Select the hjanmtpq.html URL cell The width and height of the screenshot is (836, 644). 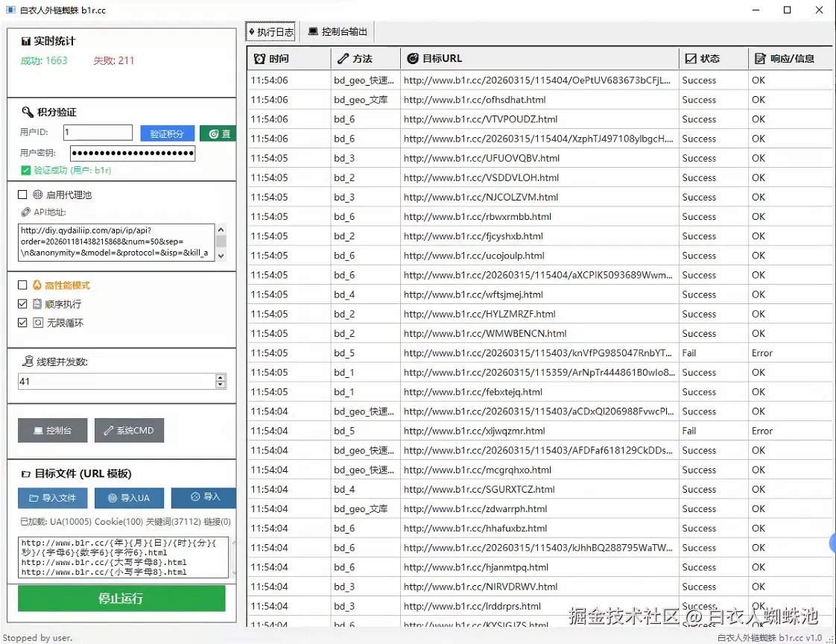coord(539,567)
